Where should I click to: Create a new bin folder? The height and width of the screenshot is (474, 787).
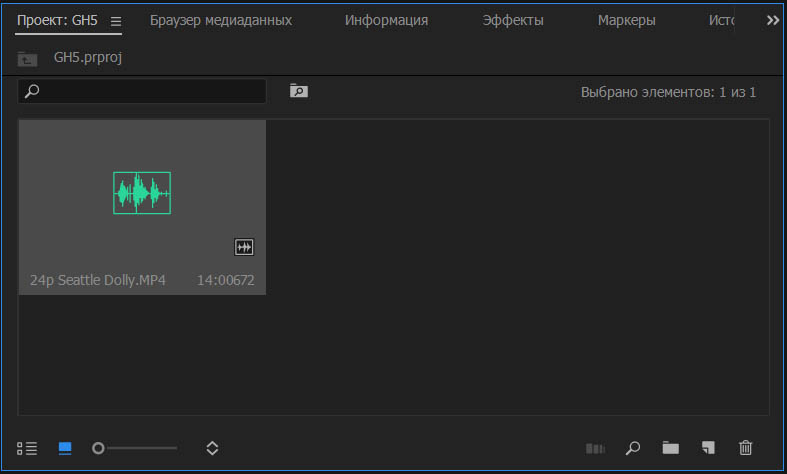click(671, 447)
